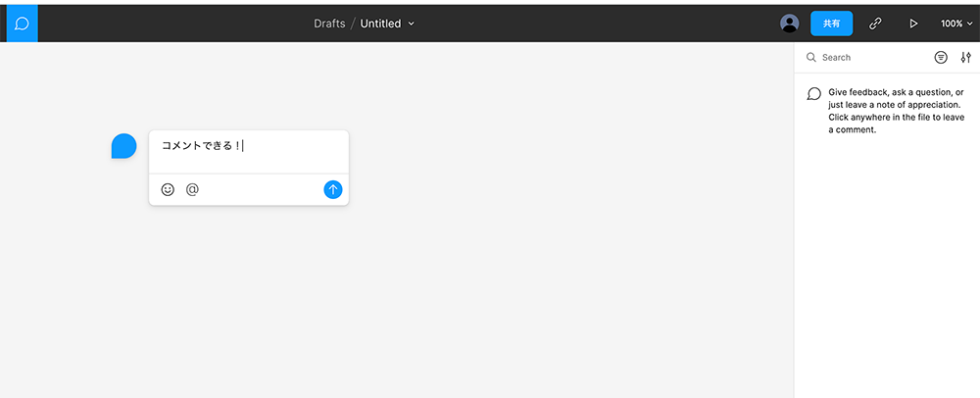Screen dimensions: 980x398
Task: Open comment settings sliders icon
Action: pos(965,58)
